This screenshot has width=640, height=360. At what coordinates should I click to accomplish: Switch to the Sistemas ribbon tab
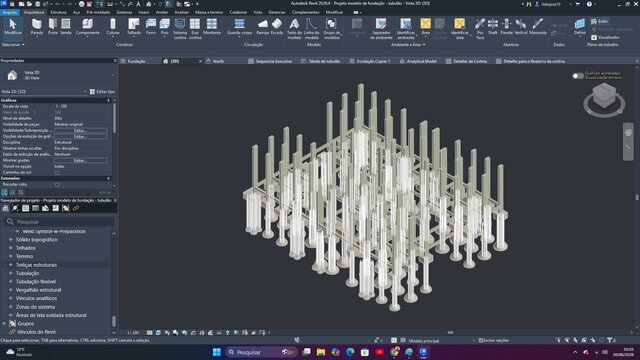(x=124, y=12)
